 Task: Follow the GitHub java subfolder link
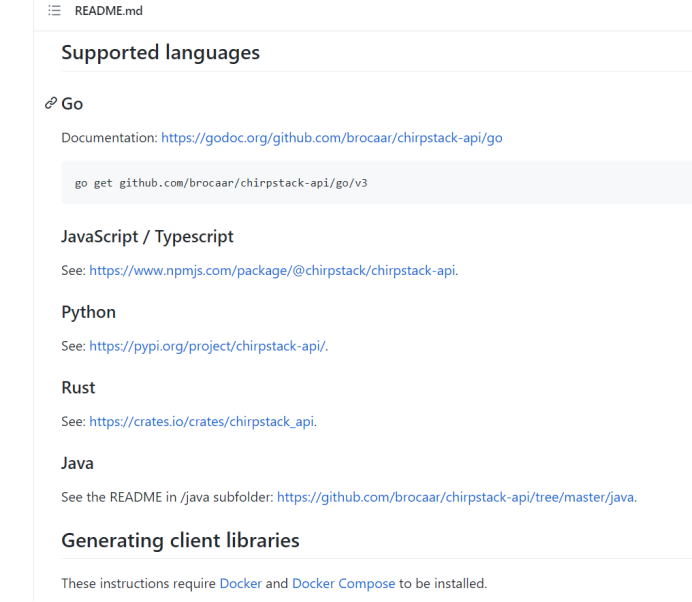pyautogui.click(x=455, y=497)
